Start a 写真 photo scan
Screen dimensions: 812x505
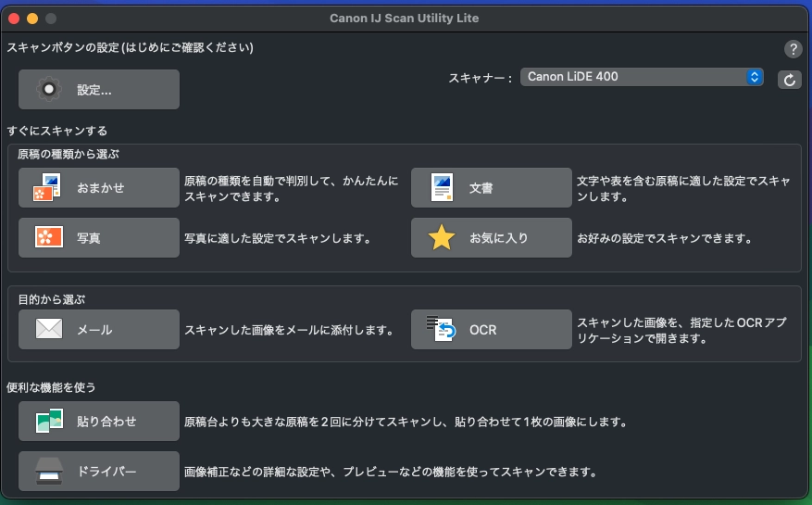click(x=99, y=237)
